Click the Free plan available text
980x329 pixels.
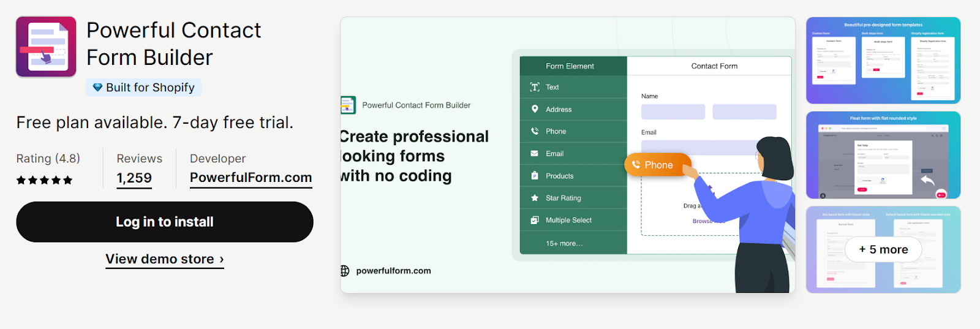(155, 123)
